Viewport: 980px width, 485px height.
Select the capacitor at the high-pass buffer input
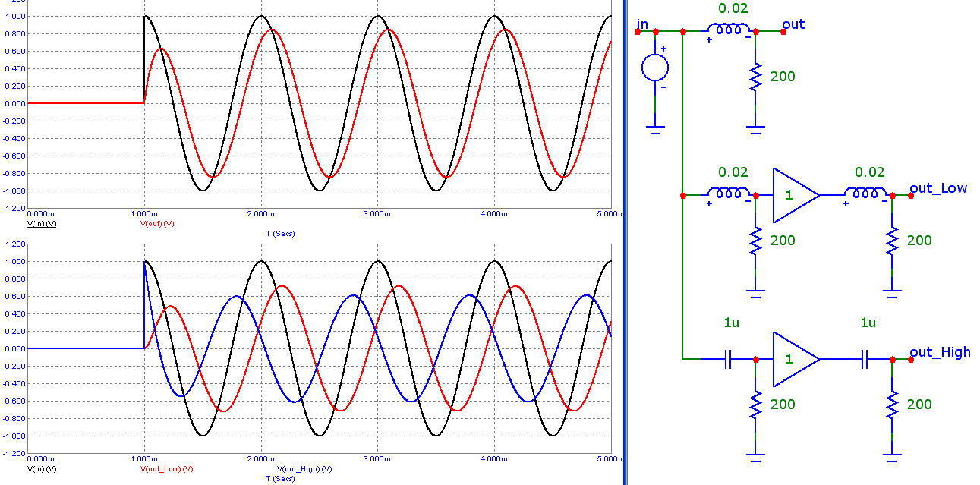click(727, 359)
